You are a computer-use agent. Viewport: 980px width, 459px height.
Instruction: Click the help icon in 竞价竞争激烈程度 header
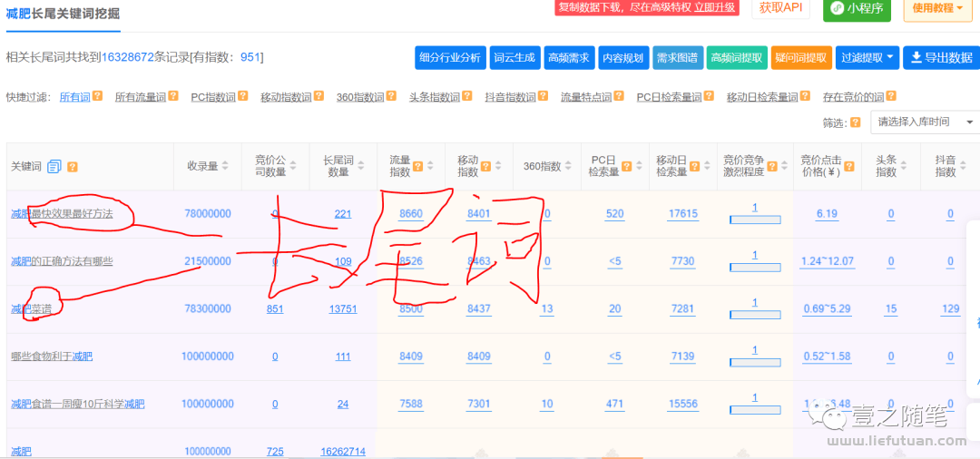(772, 166)
